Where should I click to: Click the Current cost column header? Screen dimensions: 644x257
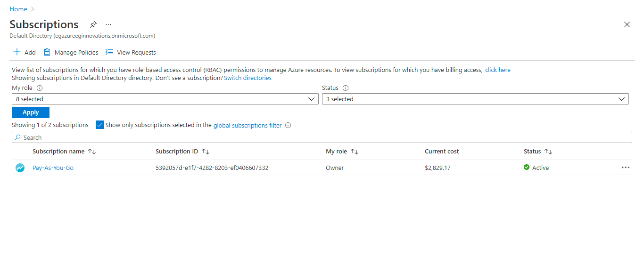[442, 152]
